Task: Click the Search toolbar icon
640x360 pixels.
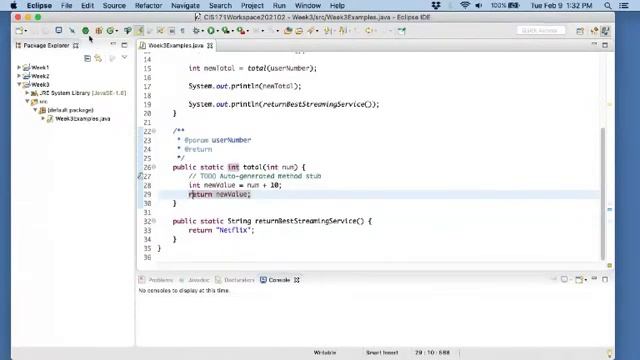Action: (312, 31)
